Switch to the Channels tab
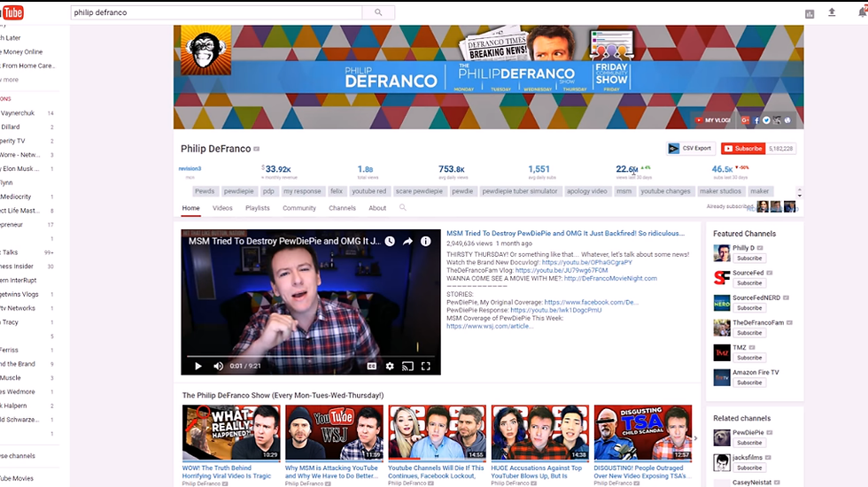The height and width of the screenshot is (487, 868). coord(342,208)
